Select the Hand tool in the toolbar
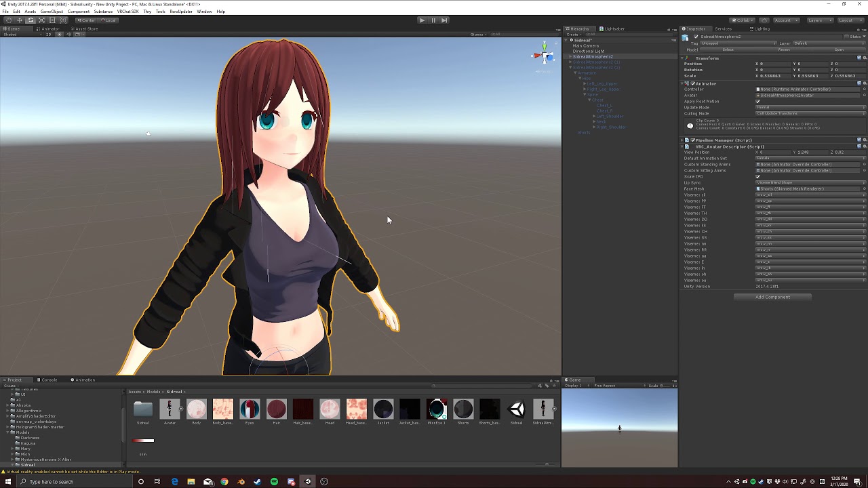 (8, 20)
